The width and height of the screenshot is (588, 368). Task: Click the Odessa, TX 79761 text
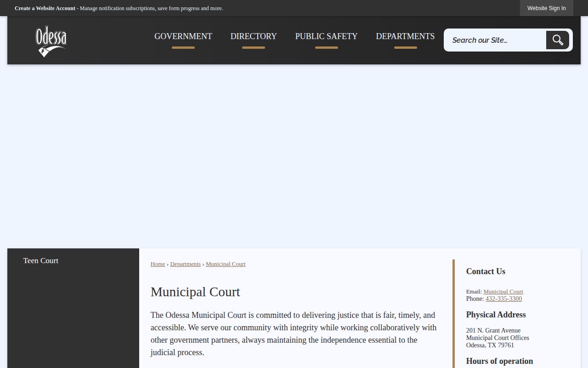click(x=490, y=345)
